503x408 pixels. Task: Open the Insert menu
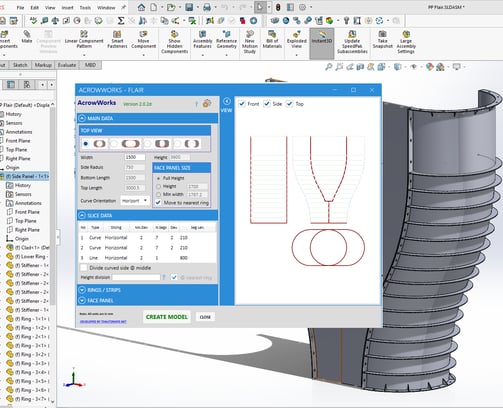67,7
